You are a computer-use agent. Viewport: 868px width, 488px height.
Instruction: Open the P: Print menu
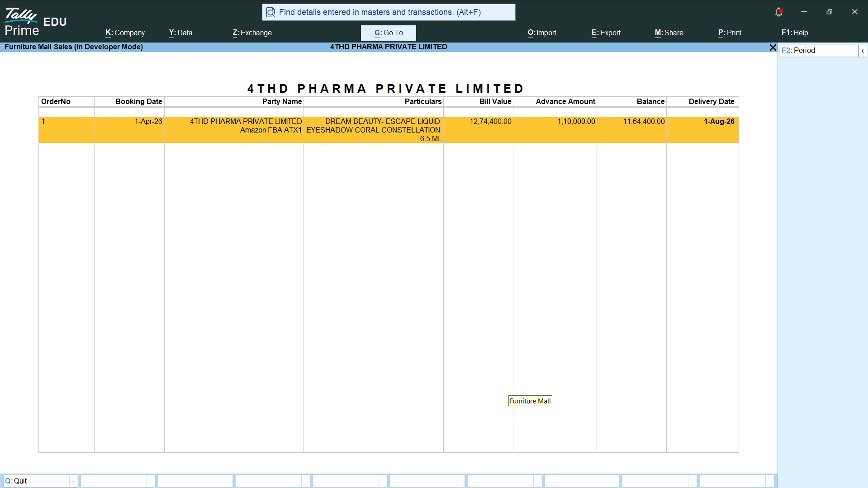point(730,33)
